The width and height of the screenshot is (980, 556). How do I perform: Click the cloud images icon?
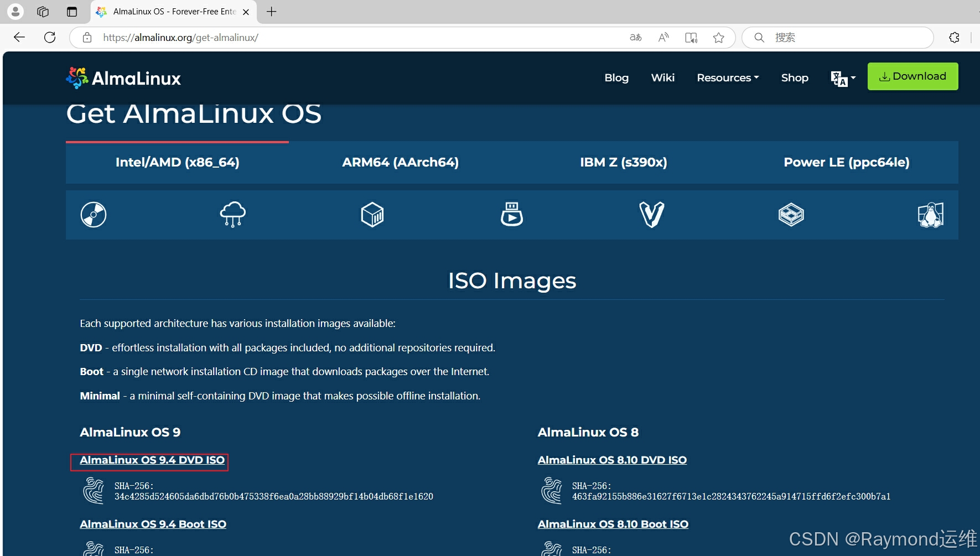point(233,215)
